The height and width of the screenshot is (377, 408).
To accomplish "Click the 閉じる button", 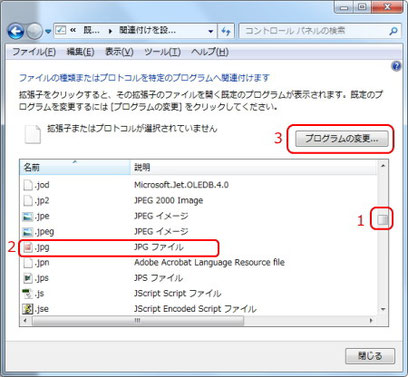I will 370,356.
